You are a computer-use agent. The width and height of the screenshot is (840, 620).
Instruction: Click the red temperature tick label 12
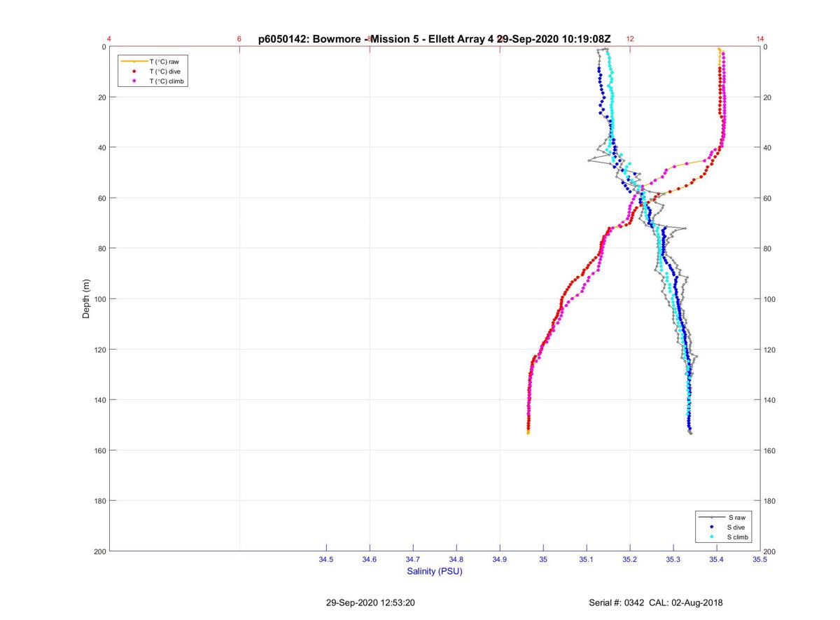(630, 39)
